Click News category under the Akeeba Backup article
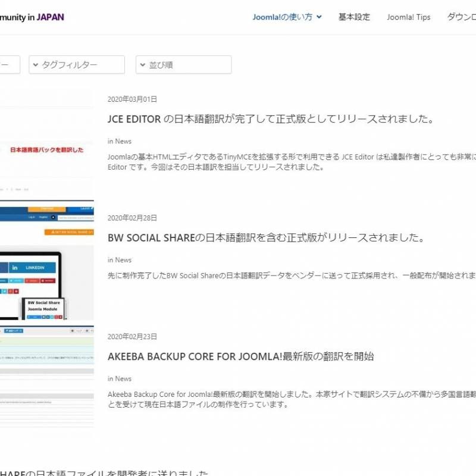This screenshot has width=476, height=476. click(x=123, y=379)
